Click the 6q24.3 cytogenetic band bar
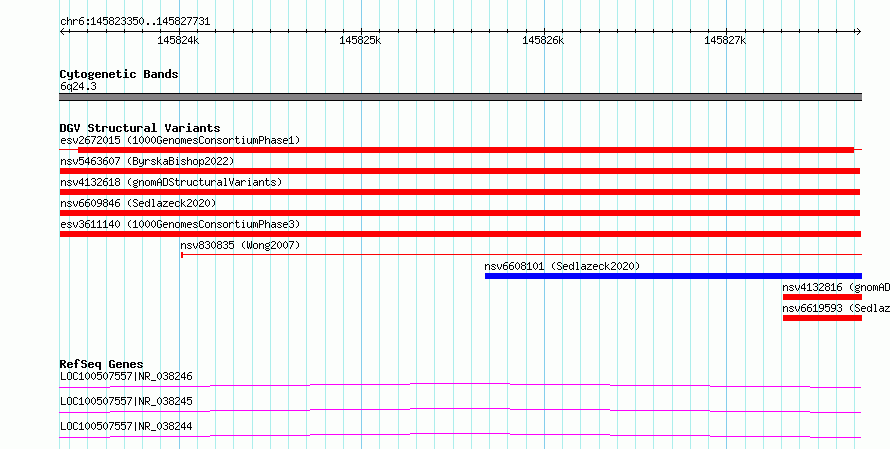 click(x=460, y=97)
